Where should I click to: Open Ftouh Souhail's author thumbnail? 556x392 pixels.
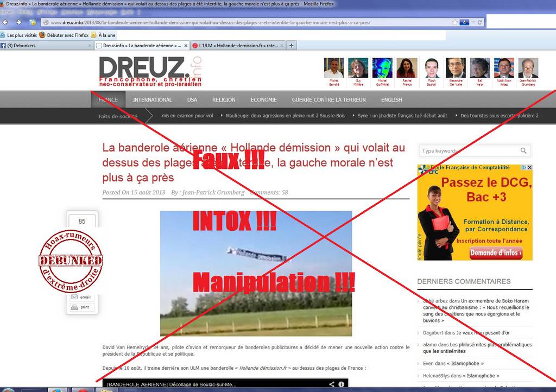(431, 68)
